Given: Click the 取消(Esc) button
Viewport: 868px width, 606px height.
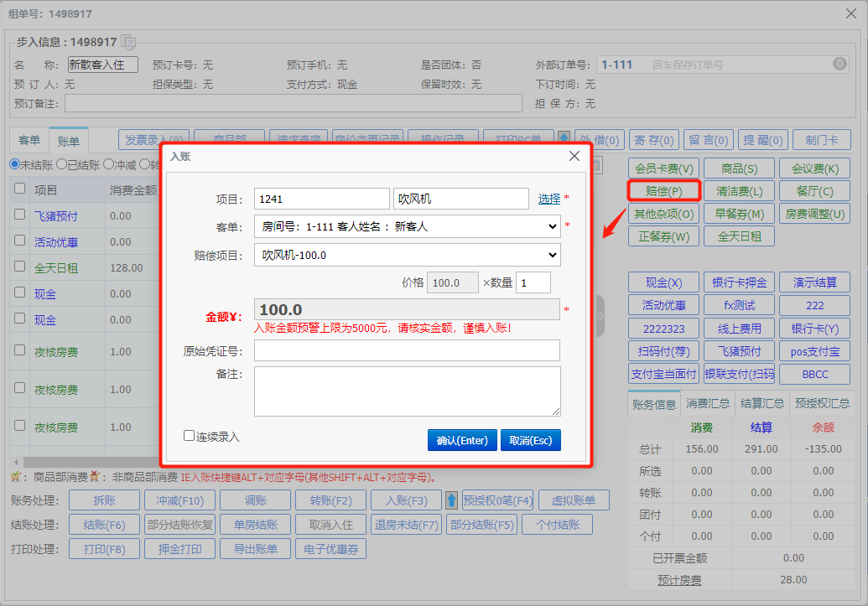Looking at the screenshot, I should click(x=530, y=441).
